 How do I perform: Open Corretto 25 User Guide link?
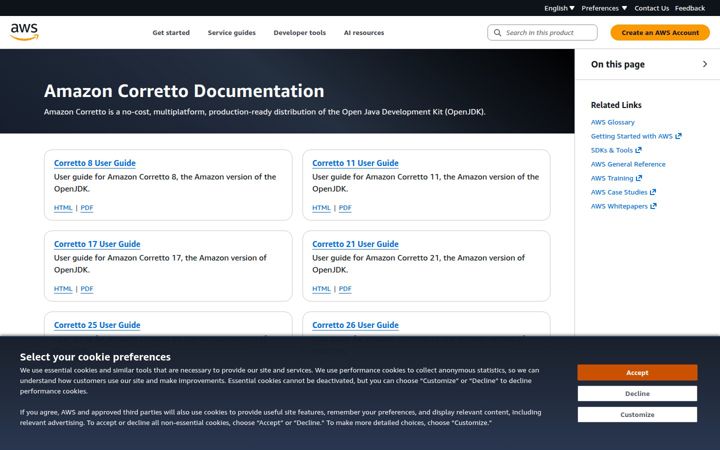97,325
